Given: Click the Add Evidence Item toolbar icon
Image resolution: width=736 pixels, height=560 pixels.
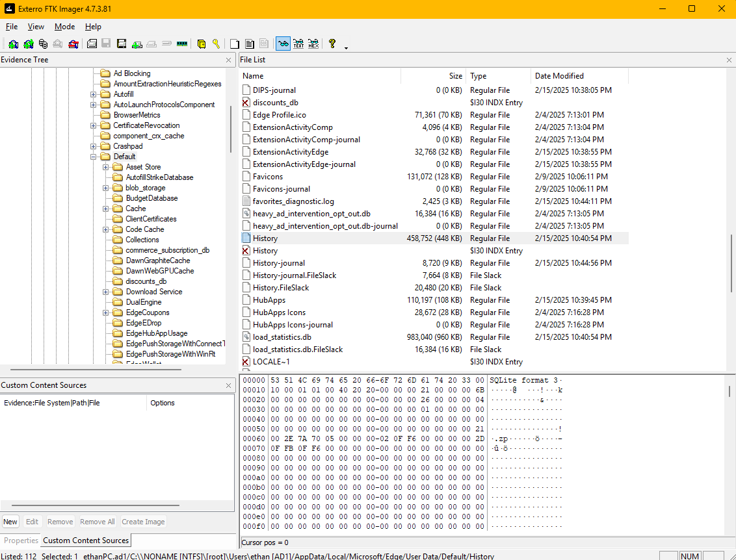Looking at the screenshot, I should point(13,44).
